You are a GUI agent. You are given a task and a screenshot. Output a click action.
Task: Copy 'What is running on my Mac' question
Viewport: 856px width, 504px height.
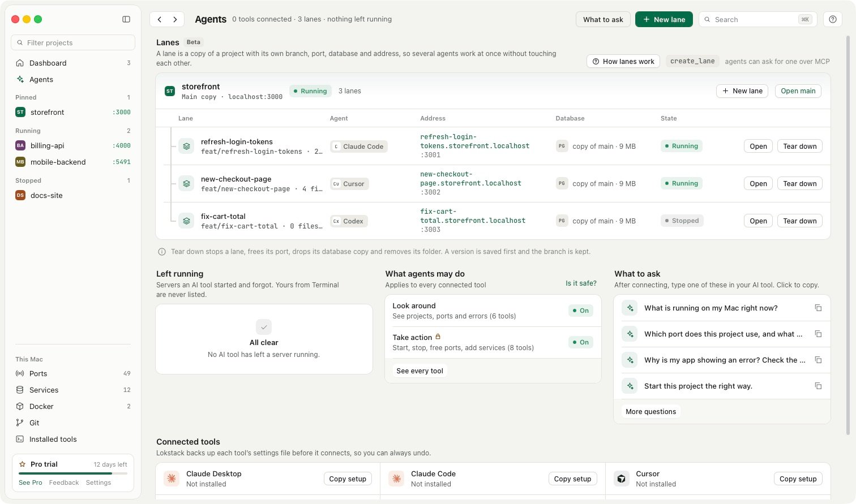coord(818,308)
